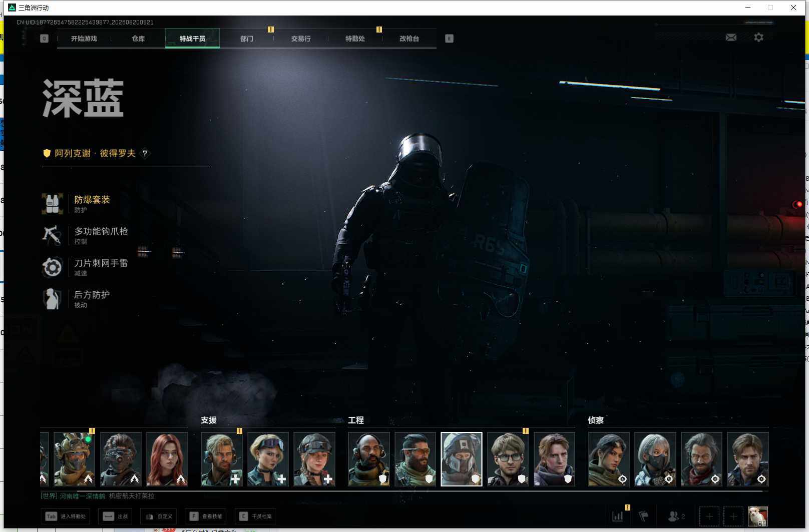Select grey-bearded recon operator with red scarf
Screen dimensions: 809x532
pyautogui.click(x=701, y=459)
